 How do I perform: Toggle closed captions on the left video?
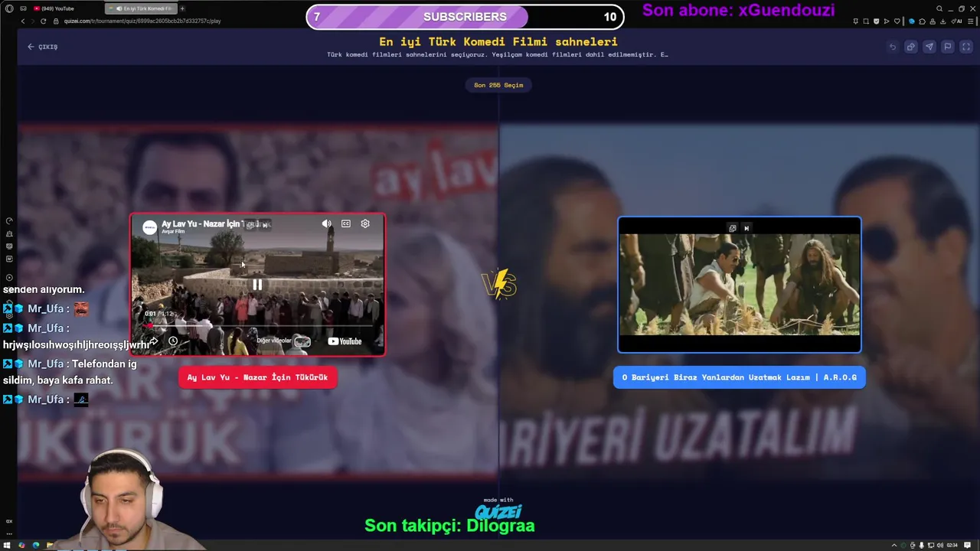pos(346,223)
